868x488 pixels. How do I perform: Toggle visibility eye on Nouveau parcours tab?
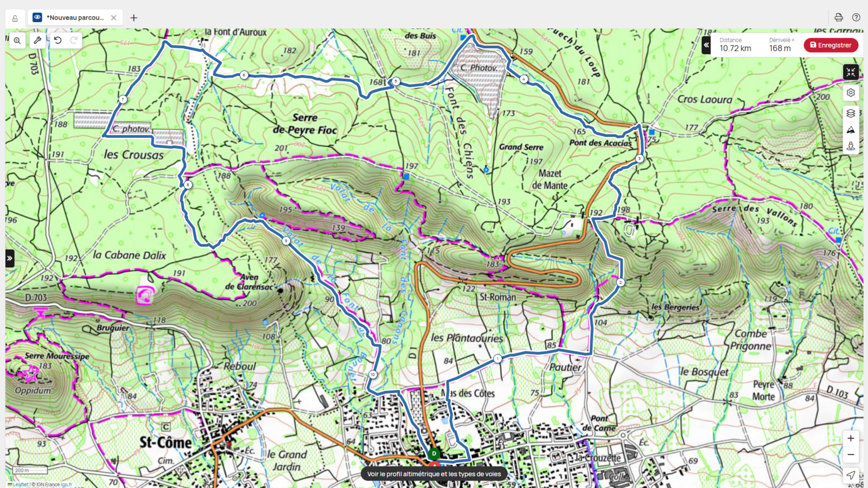coord(37,17)
